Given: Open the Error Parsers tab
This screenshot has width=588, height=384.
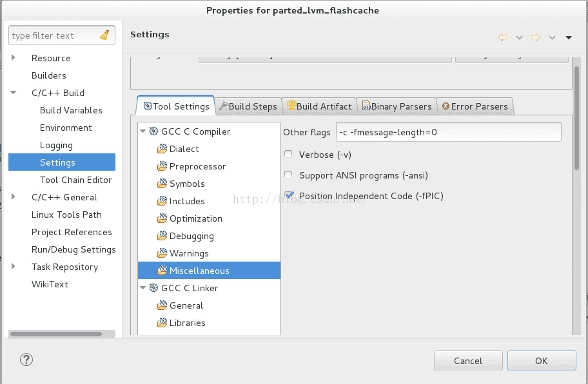Looking at the screenshot, I should [475, 106].
